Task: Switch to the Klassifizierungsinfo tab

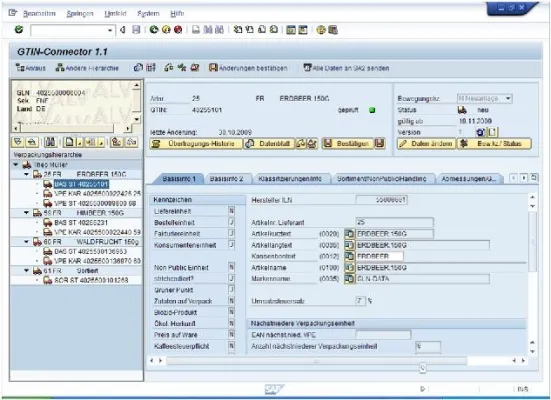Action: (x=290, y=179)
